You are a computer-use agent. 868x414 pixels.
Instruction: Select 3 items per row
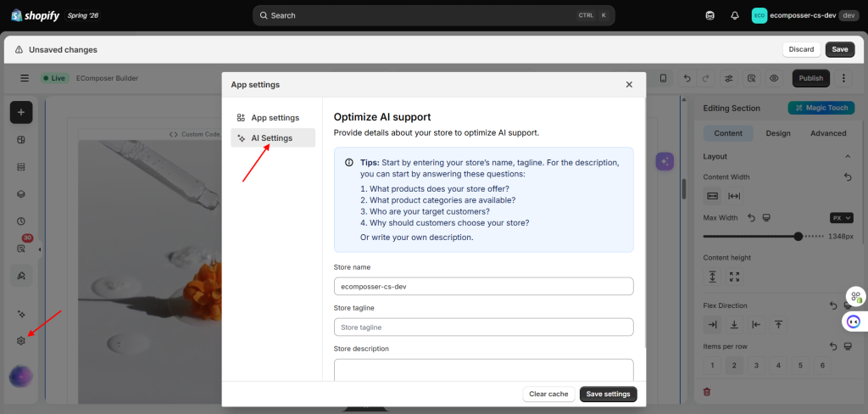[x=756, y=366]
